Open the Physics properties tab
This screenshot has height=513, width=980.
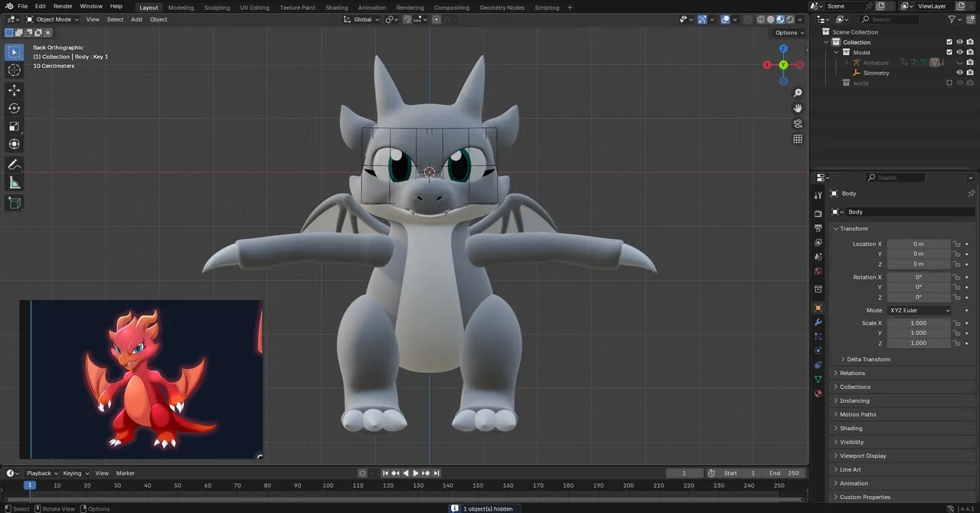click(x=818, y=351)
